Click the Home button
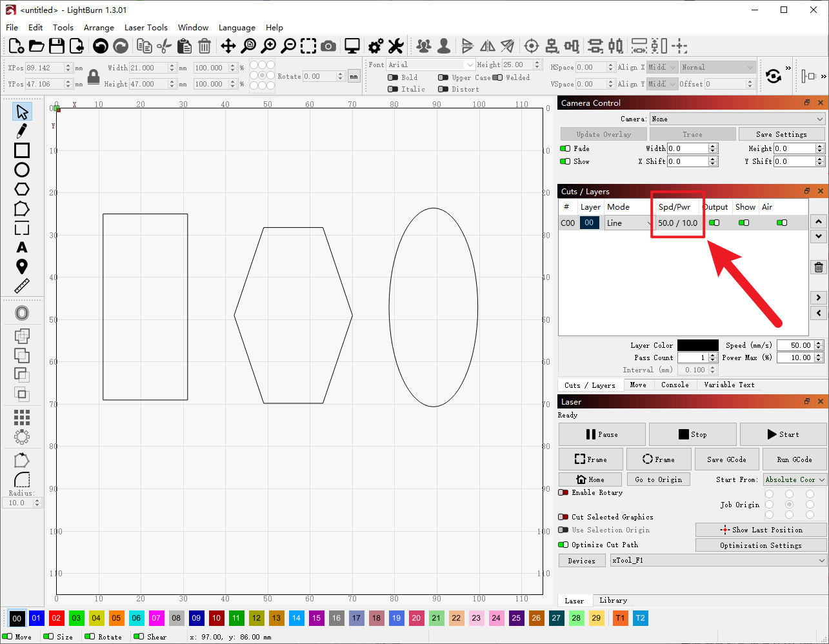This screenshot has width=829, height=644. pyautogui.click(x=590, y=479)
